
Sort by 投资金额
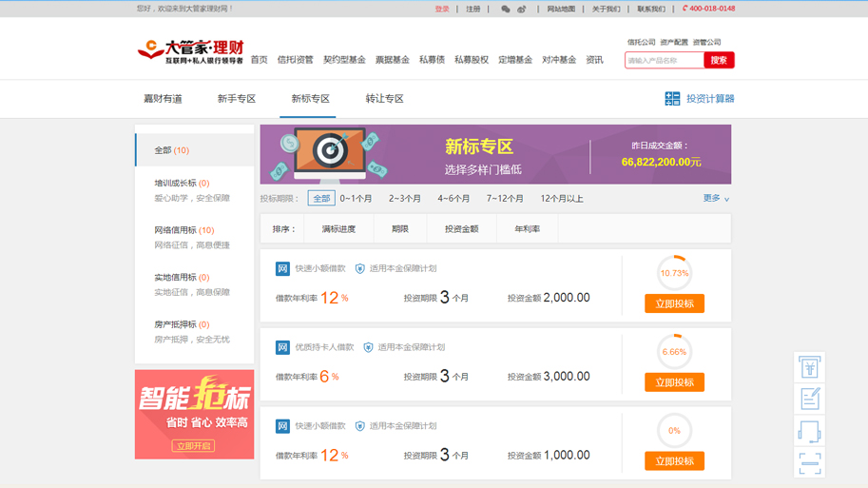[x=462, y=228]
